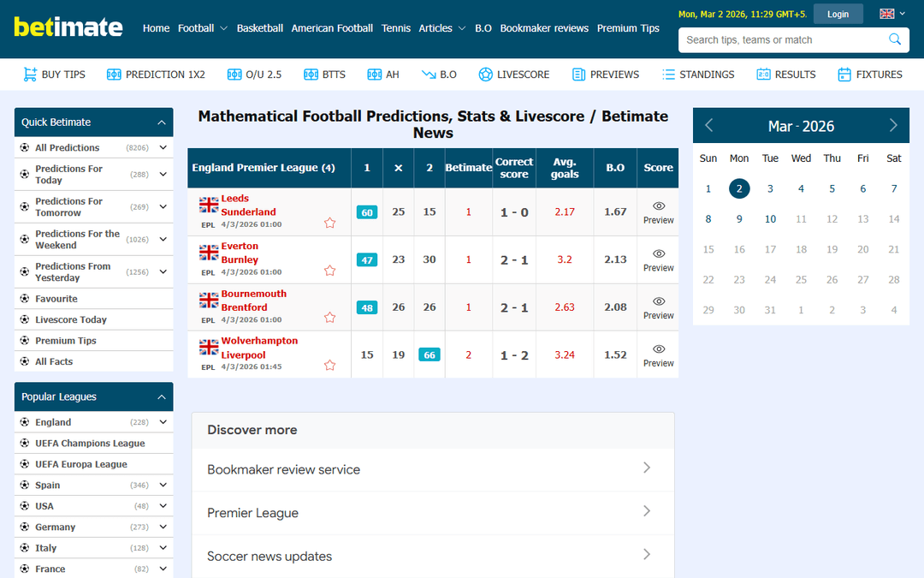Screen dimensions: 924x578
Task: Go to previous month in calendar
Action: click(x=709, y=126)
